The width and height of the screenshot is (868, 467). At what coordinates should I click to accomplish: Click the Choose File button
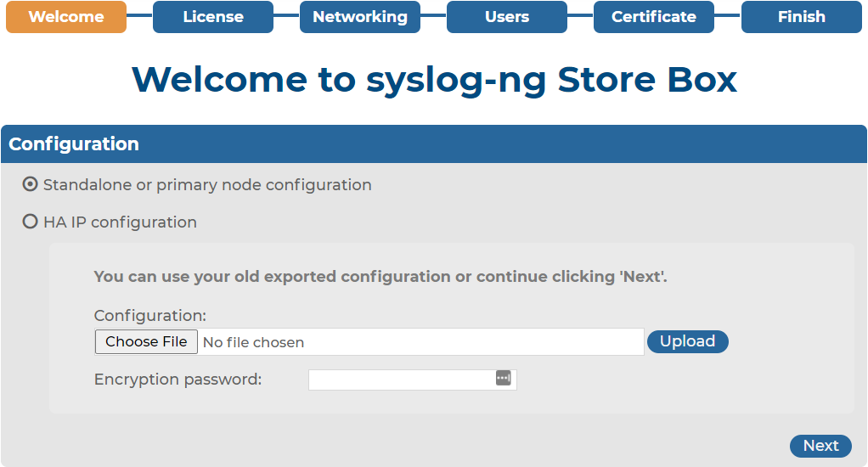coord(146,341)
